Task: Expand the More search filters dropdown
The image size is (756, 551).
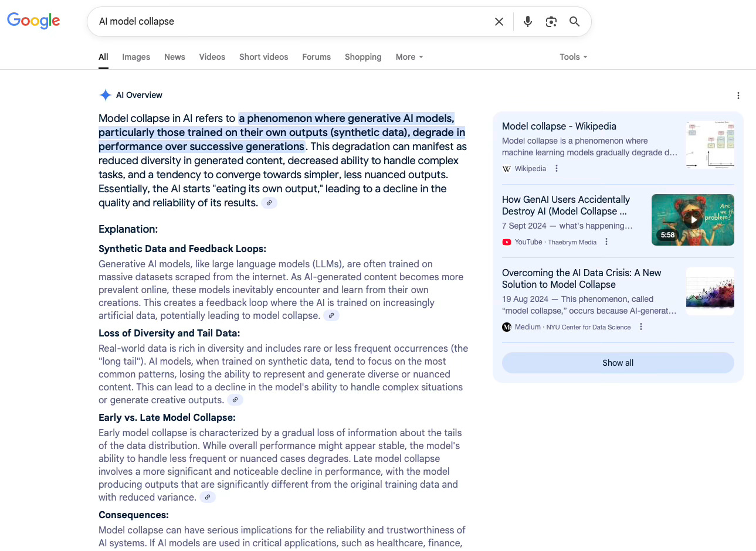Action: point(409,57)
